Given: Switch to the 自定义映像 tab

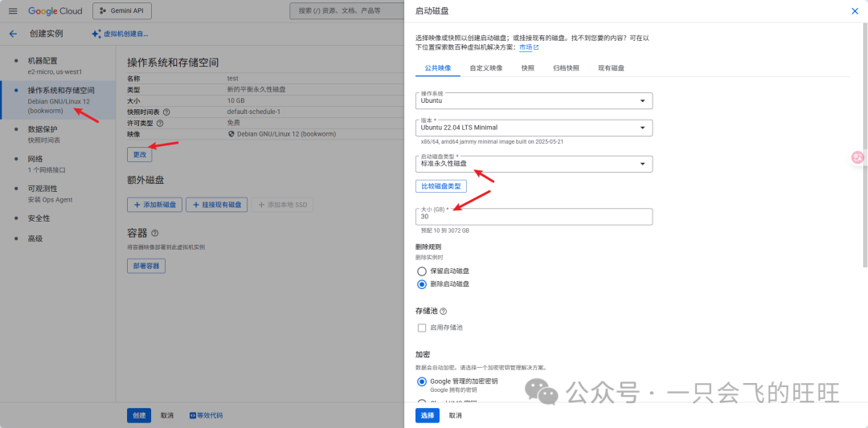Looking at the screenshot, I should coord(486,68).
